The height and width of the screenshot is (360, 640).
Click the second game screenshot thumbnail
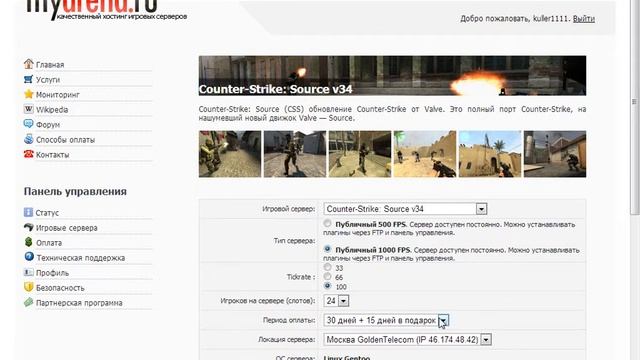pyautogui.click(x=295, y=154)
